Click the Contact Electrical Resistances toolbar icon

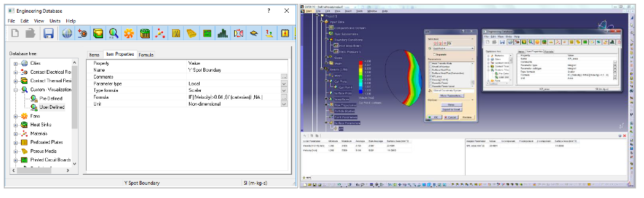pyautogui.click(x=82, y=34)
